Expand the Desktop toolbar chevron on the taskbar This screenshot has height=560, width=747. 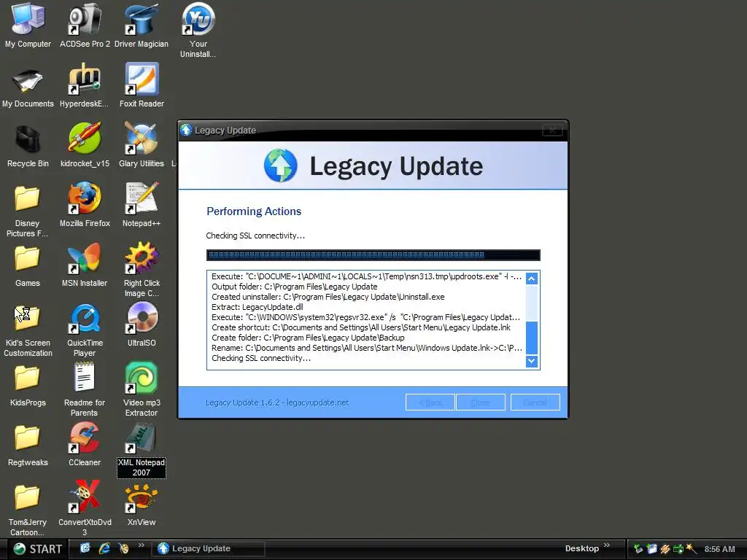coord(607,545)
